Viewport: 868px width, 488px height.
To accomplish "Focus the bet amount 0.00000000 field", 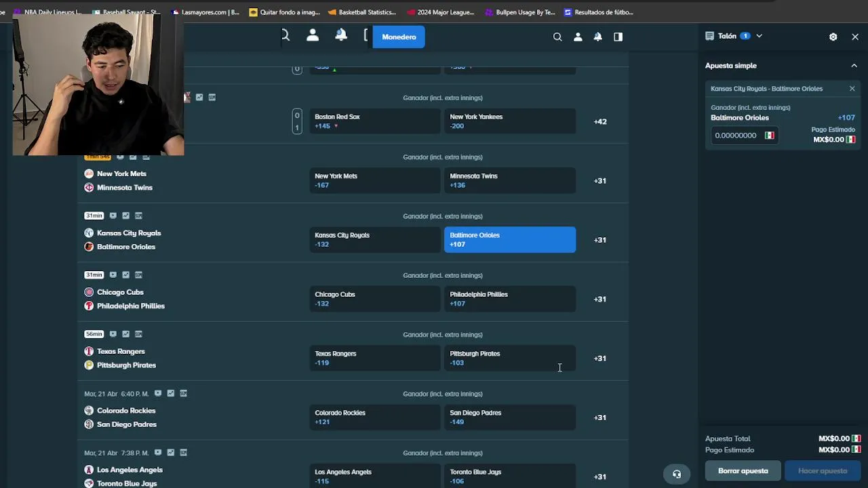I will click(x=743, y=136).
